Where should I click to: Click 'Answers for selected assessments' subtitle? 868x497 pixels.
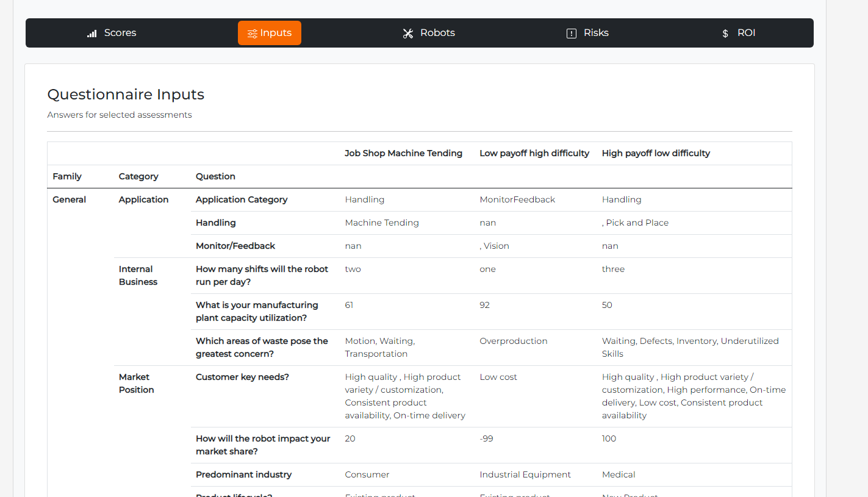pyautogui.click(x=120, y=115)
